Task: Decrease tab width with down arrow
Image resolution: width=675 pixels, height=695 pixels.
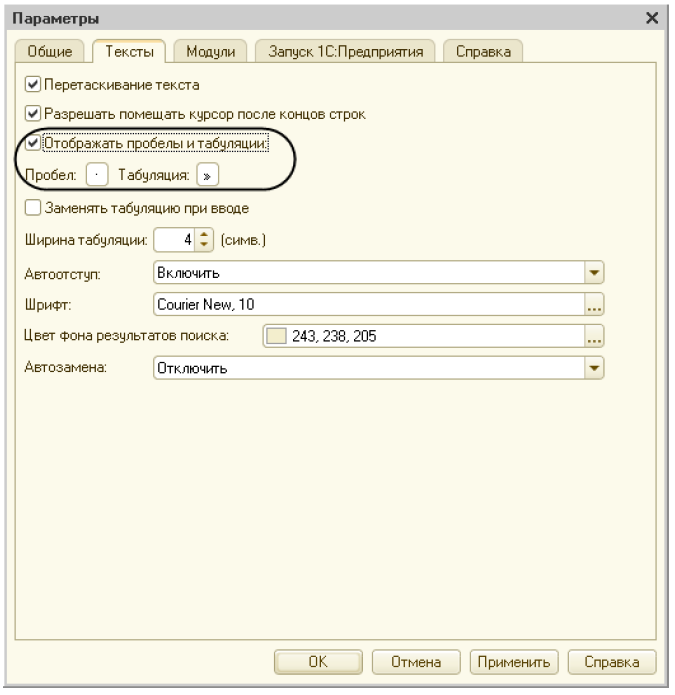Action: click(204, 245)
